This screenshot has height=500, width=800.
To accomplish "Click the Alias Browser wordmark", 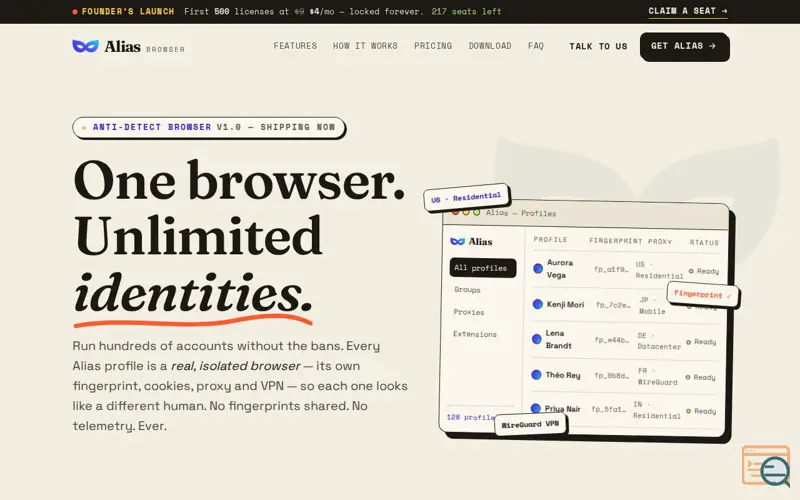I will [x=144, y=47].
